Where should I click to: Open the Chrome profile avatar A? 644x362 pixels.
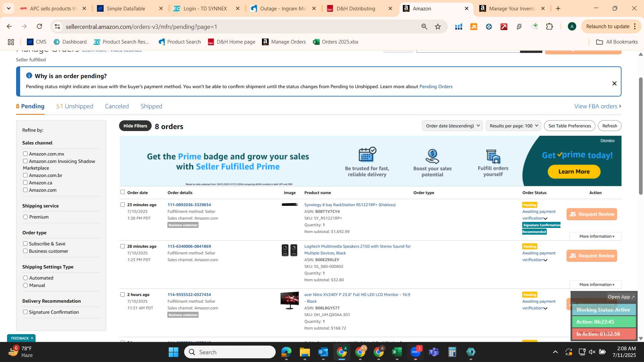[x=572, y=26]
